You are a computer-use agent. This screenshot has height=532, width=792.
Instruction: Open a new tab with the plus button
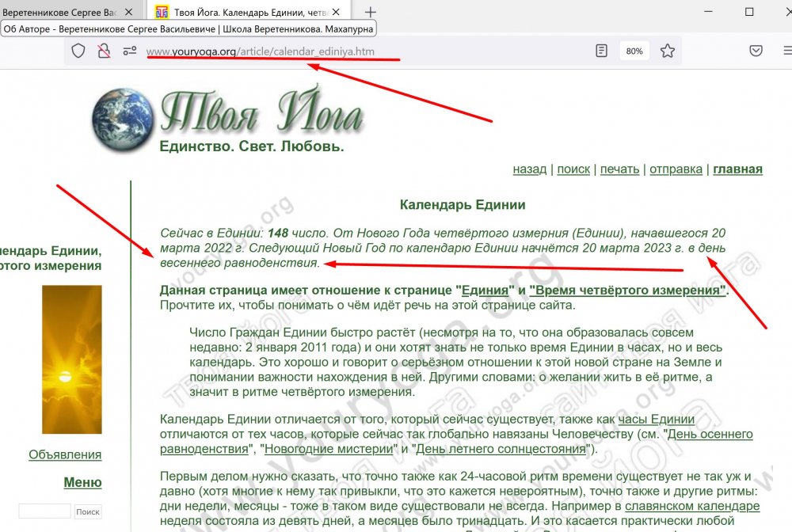[x=370, y=12]
